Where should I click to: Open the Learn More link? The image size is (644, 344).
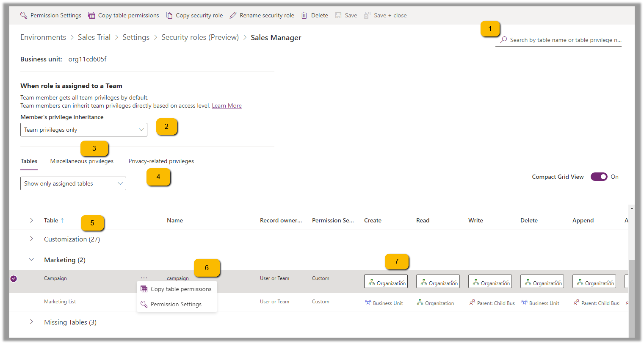click(x=227, y=105)
